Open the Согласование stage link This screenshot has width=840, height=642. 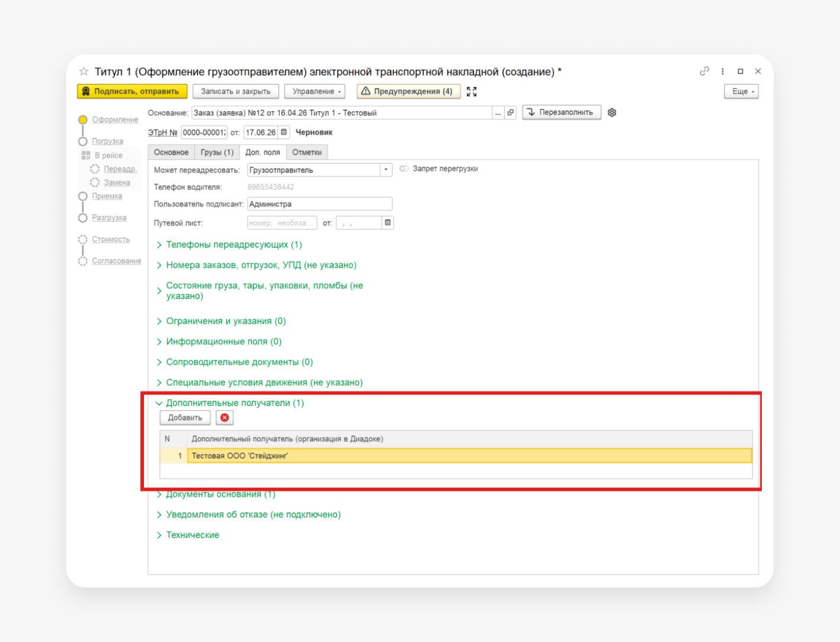pyautogui.click(x=117, y=261)
